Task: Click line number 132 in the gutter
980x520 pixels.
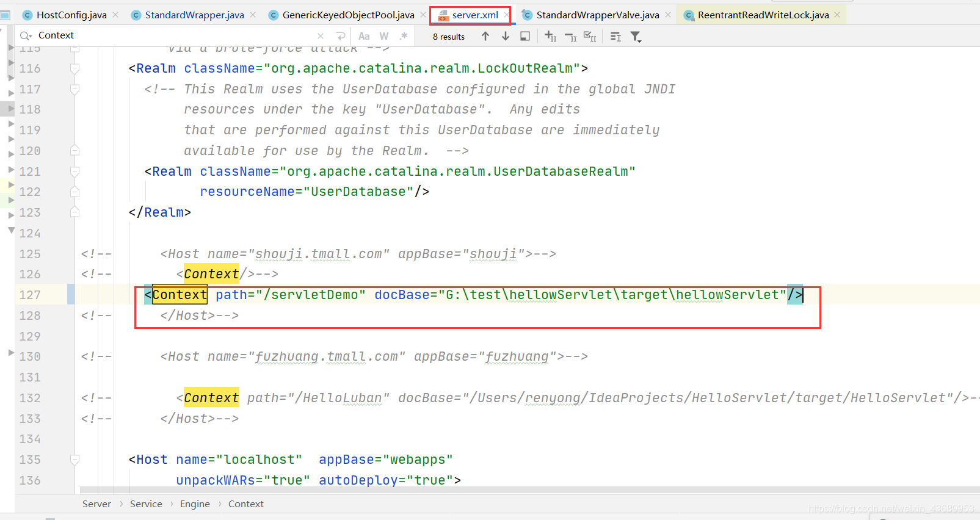Action: (29, 398)
